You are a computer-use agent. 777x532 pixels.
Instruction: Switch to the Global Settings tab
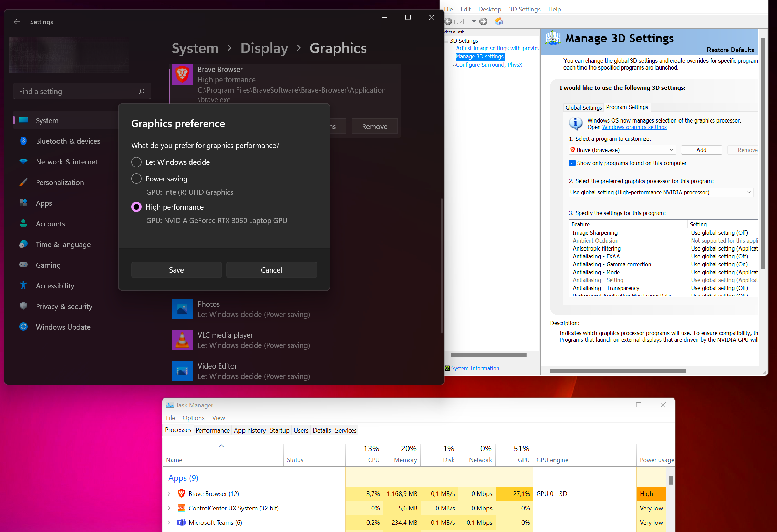coord(583,108)
